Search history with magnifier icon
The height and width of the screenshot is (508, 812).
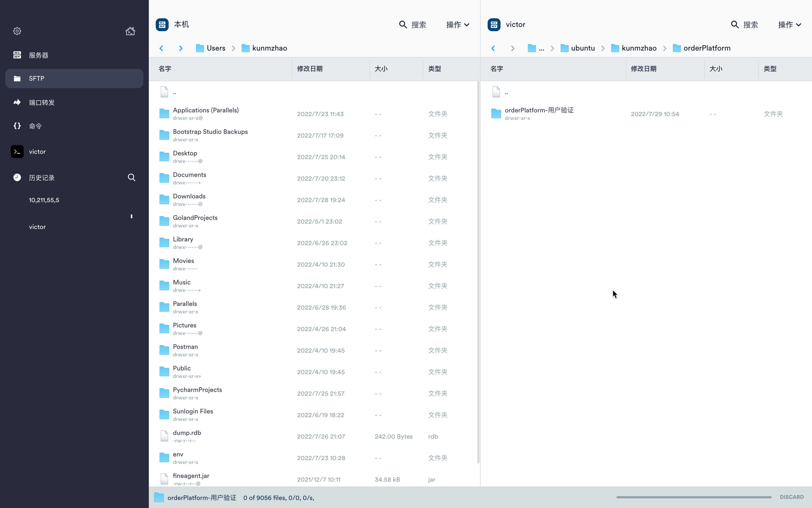click(132, 177)
